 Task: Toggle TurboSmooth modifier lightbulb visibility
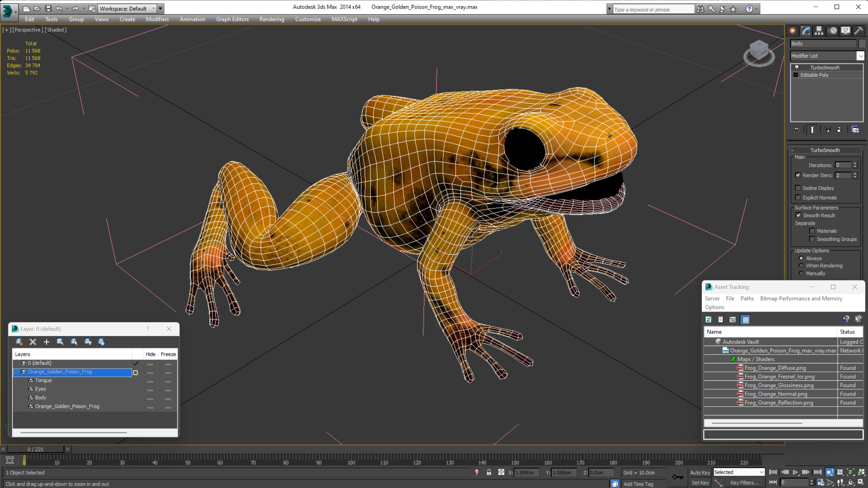[x=797, y=68]
